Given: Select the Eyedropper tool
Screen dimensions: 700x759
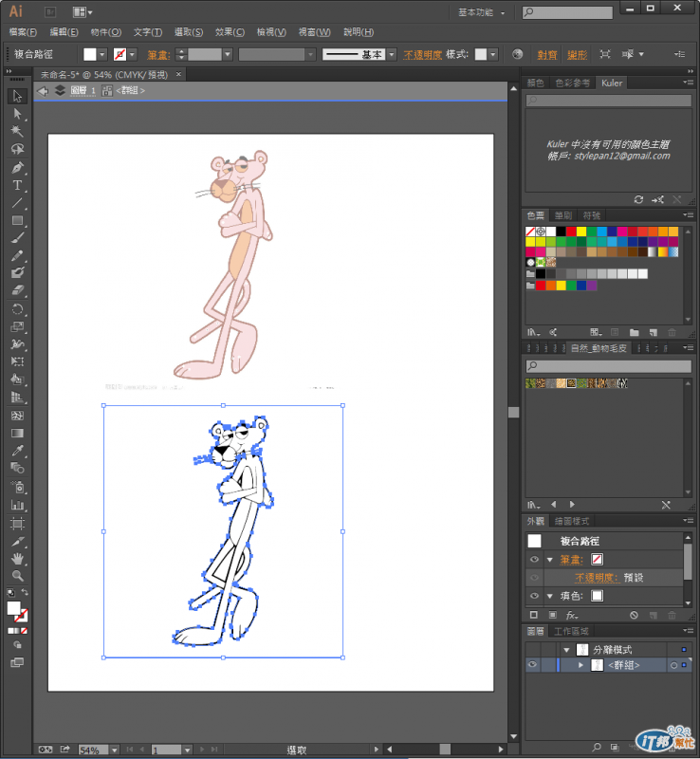Looking at the screenshot, I should click(x=17, y=451).
